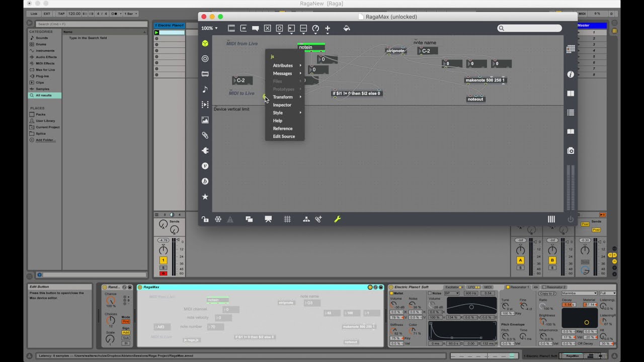The width and height of the screenshot is (644, 362).
Task: Select the Toggle object from the Max toolbar
Action: (x=267, y=28)
